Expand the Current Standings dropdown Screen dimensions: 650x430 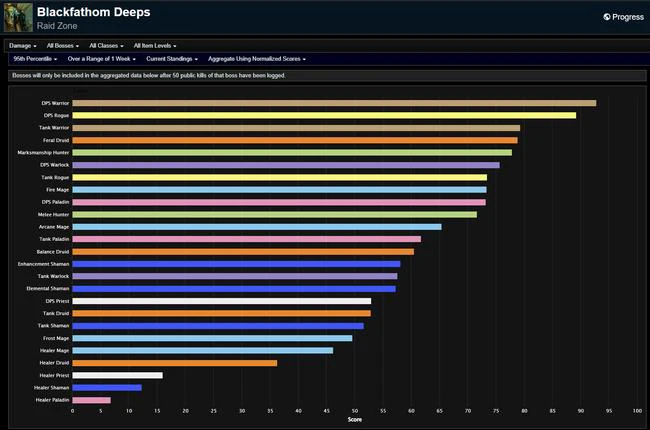[x=172, y=59]
